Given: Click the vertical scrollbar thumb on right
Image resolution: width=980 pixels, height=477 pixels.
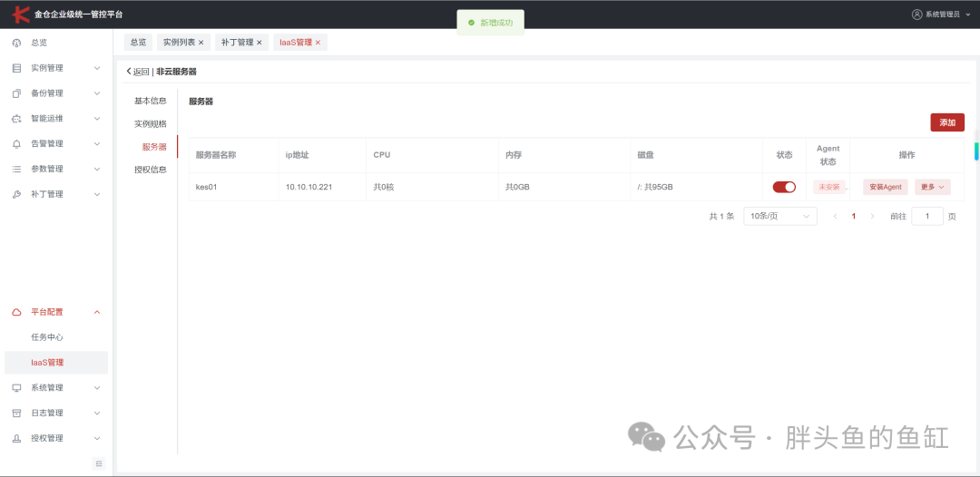Looking at the screenshot, I should (x=976, y=151).
